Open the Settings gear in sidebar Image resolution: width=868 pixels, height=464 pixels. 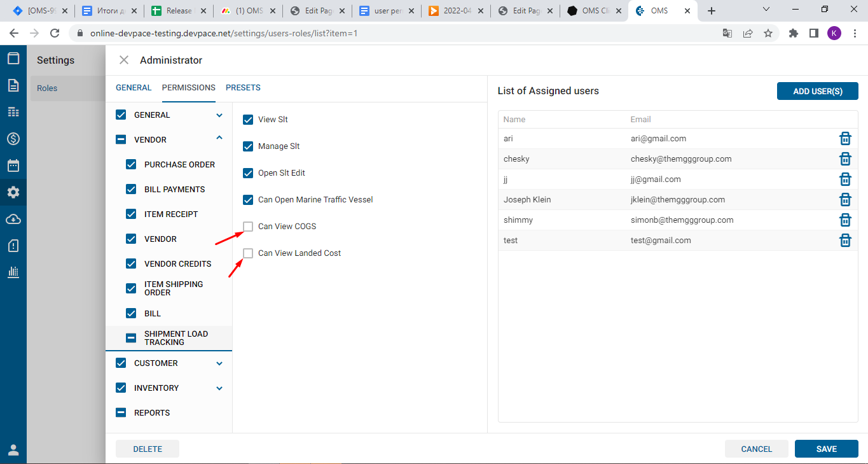(13, 192)
